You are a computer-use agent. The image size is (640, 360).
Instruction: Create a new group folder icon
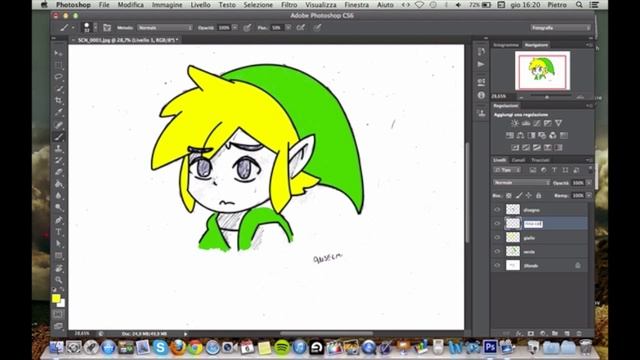tap(555, 333)
